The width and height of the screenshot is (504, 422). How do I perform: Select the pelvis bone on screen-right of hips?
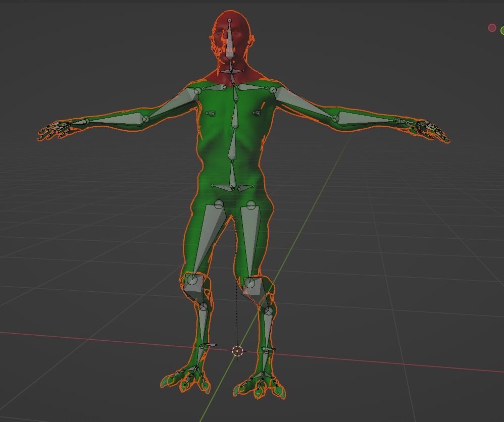[245, 187]
